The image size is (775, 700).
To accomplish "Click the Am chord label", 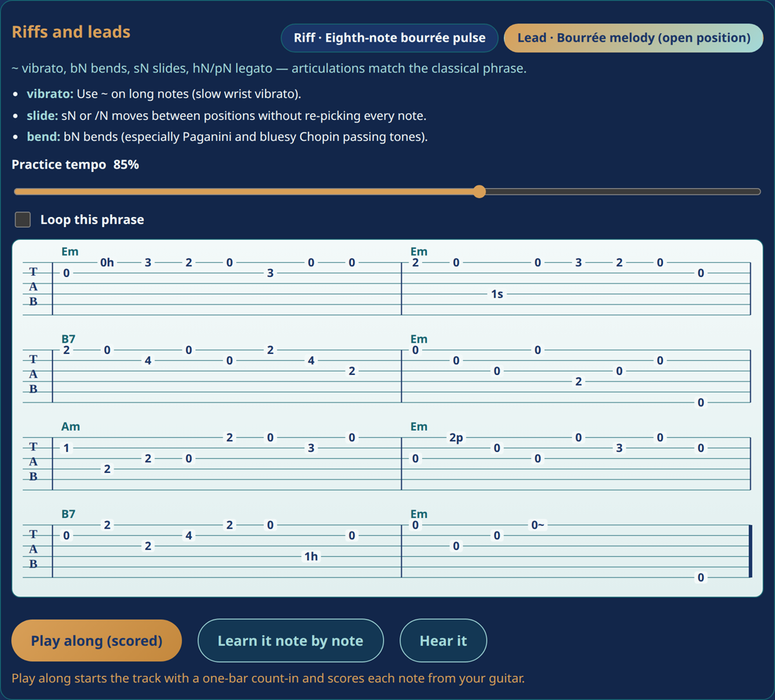I will [70, 426].
